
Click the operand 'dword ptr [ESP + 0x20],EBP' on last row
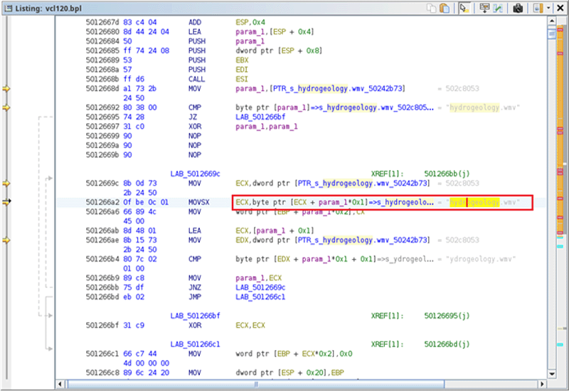click(x=289, y=373)
